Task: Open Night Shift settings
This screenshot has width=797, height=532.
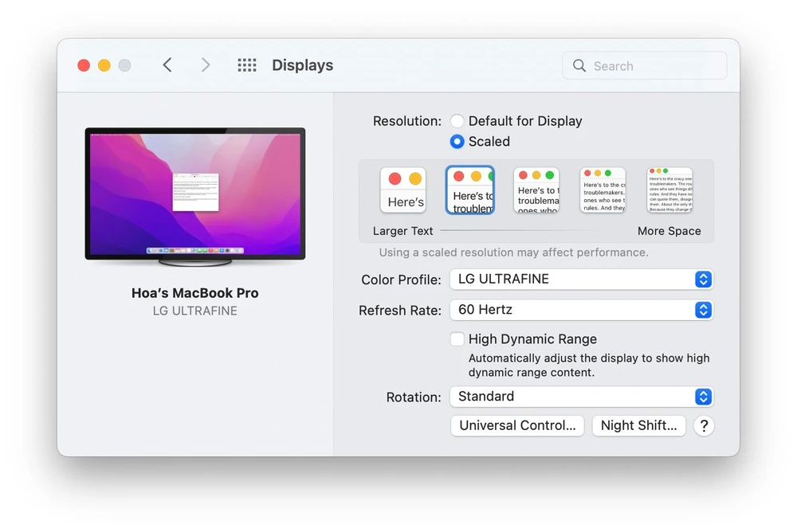Action: tap(638, 425)
